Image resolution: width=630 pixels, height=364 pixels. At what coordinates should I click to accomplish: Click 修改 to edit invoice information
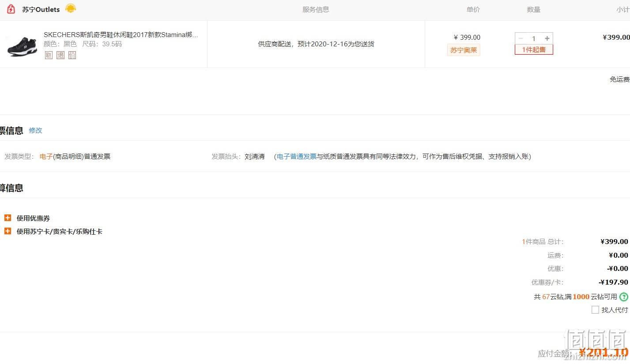pos(35,130)
